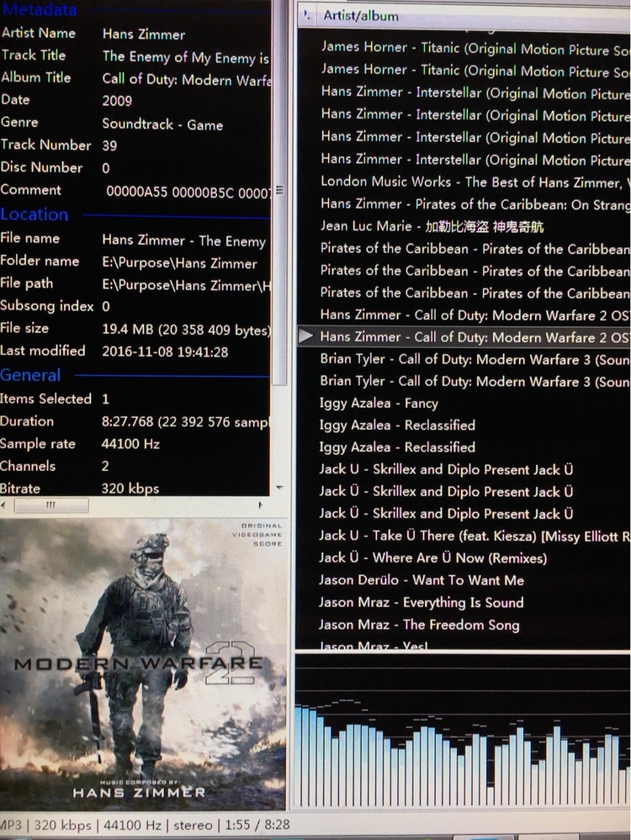Click the left arrow of the properties horizontal scrollbar
This screenshot has width=631, height=840.
3,505
